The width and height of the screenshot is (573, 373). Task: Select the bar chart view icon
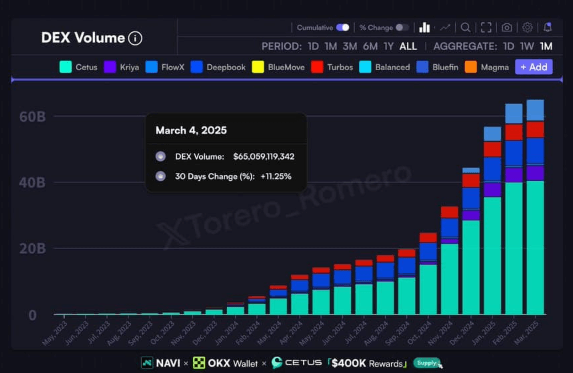click(x=424, y=27)
